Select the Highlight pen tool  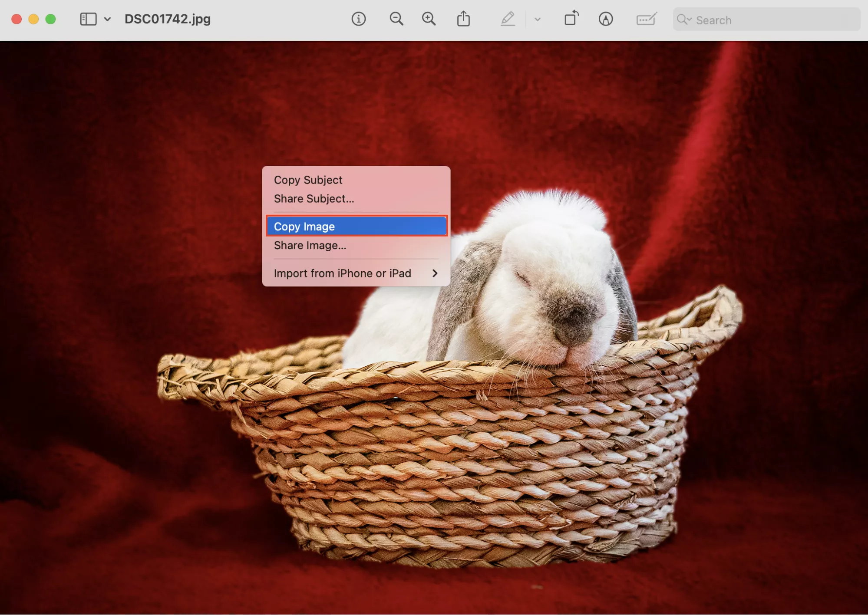coord(508,19)
